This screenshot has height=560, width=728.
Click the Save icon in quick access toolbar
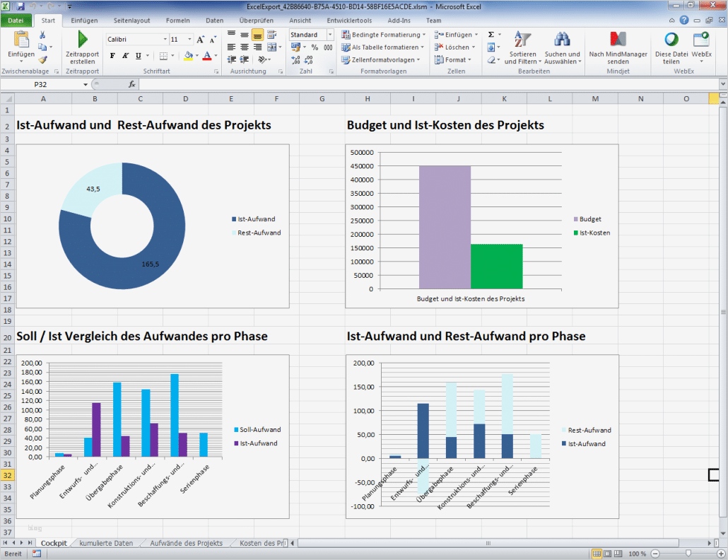pyautogui.click(x=20, y=6)
